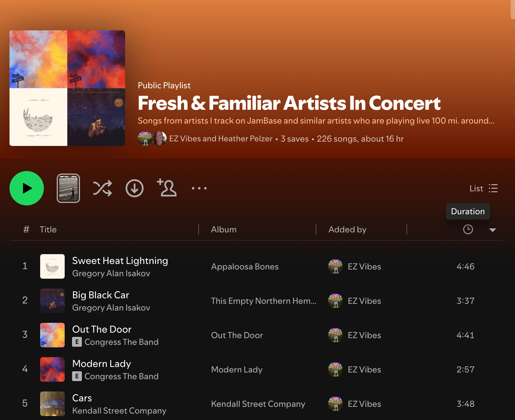The height and width of the screenshot is (420, 515).
Task: Click the Modern Lady track cover art
Action: click(x=52, y=369)
